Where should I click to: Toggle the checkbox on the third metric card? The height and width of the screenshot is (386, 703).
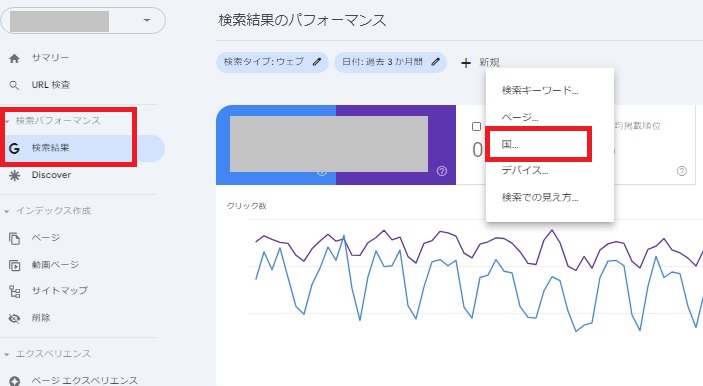[x=477, y=126]
